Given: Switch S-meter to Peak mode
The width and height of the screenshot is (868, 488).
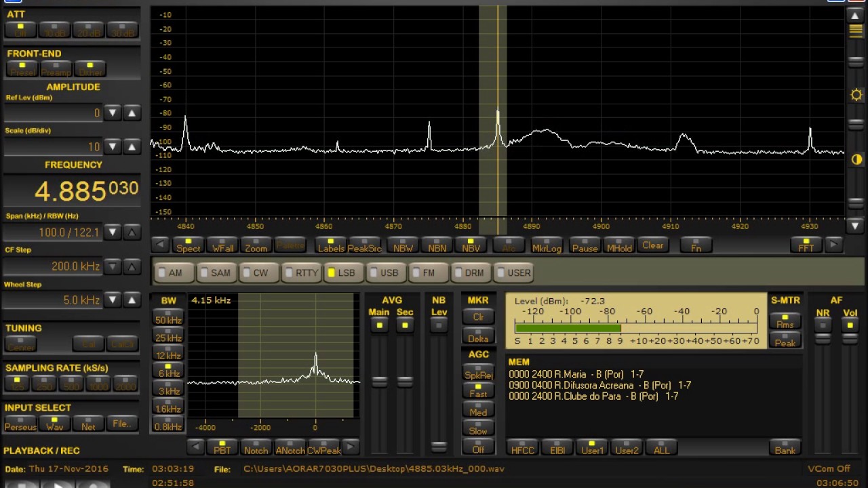Looking at the screenshot, I should [785, 340].
